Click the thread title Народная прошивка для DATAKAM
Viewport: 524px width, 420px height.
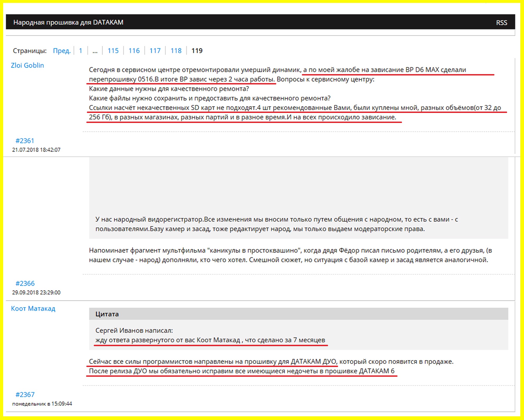(x=68, y=22)
